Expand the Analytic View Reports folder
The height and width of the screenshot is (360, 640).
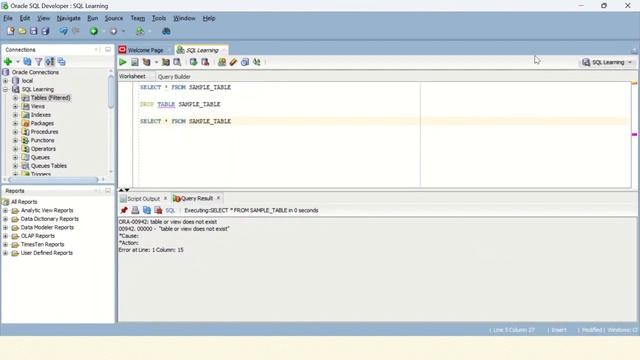[6, 211]
